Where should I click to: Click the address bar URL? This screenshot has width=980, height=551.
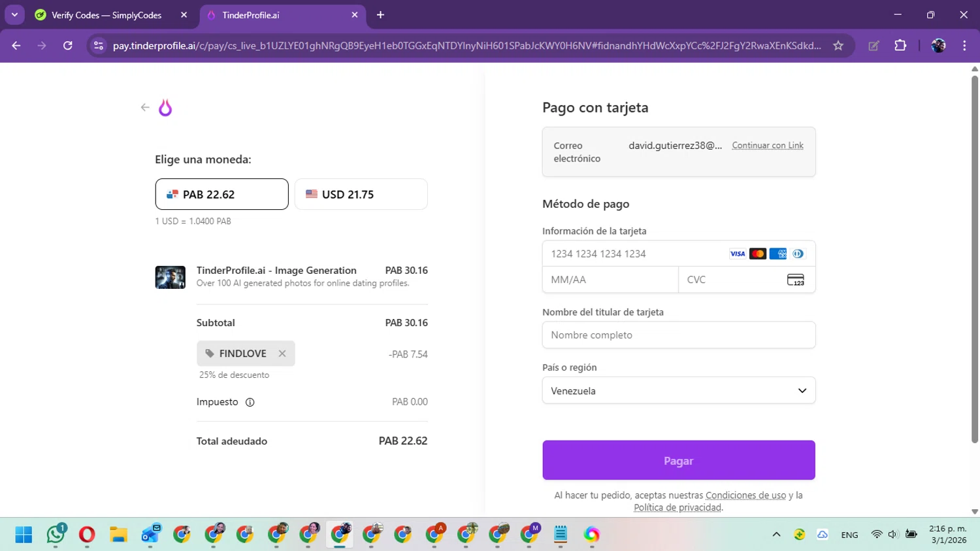(x=466, y=46)
